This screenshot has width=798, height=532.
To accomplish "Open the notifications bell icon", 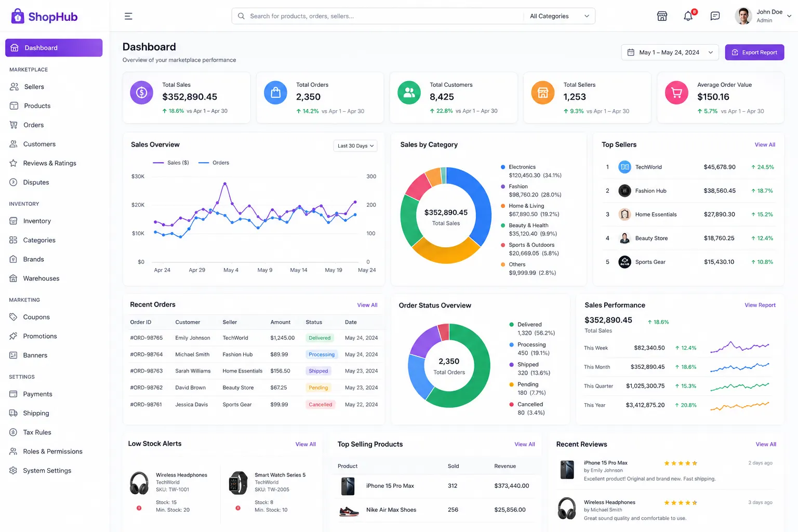I will point(688,16).
